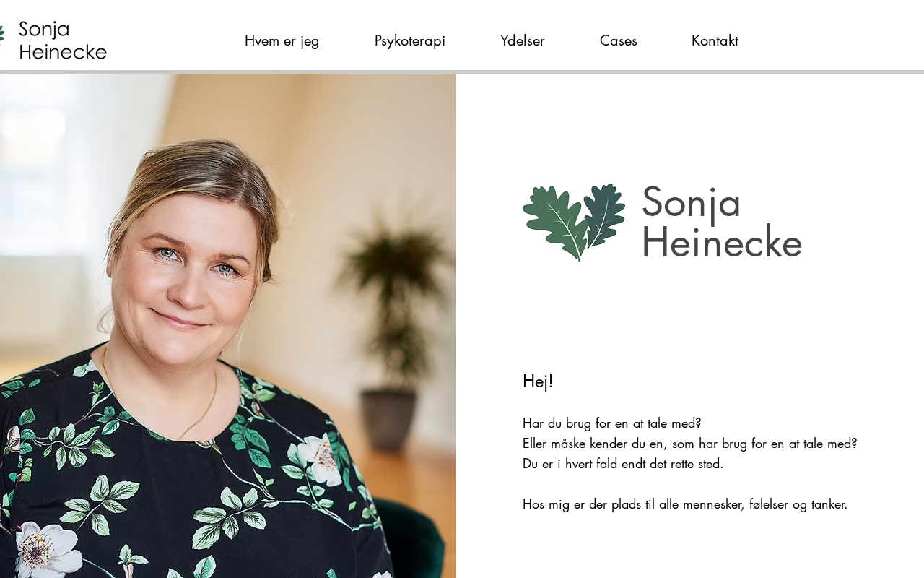Viewport: 924px width, 578px height.
Task: Click the large Sonja Heinecke name text
Action: pos(721,222)
